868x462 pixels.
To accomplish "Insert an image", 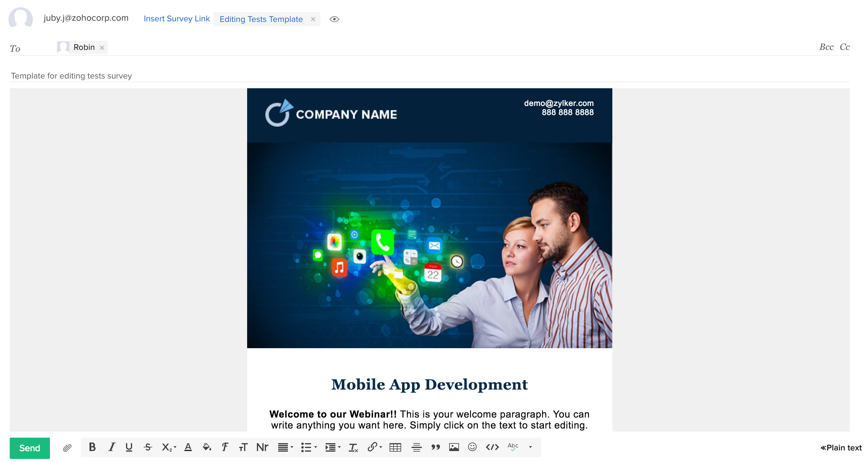I will point(454,447).
